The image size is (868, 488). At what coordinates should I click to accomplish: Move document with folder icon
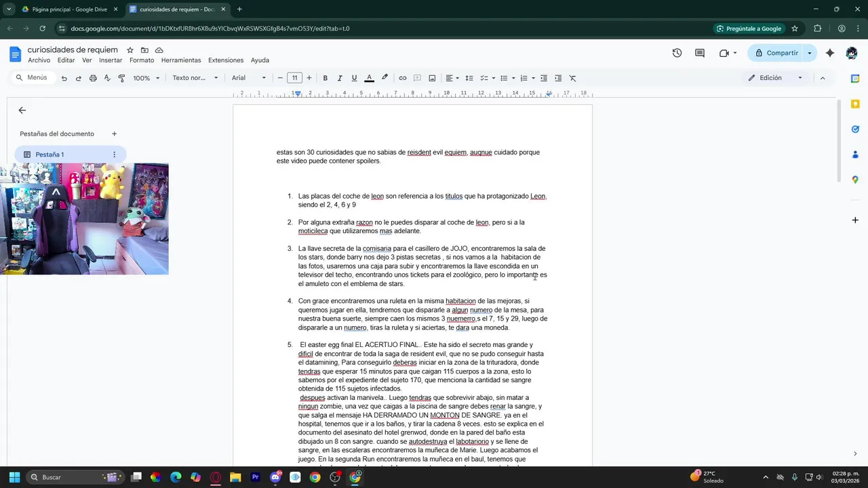(x=144, y=50)
